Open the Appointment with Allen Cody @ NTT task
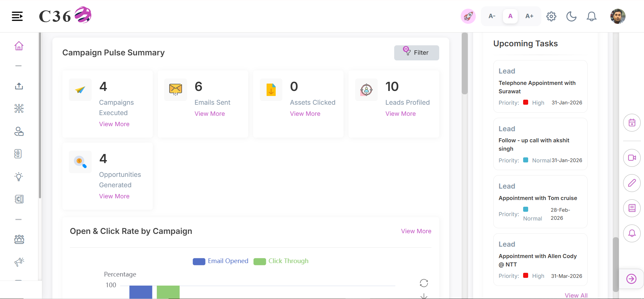 point(540,260)
